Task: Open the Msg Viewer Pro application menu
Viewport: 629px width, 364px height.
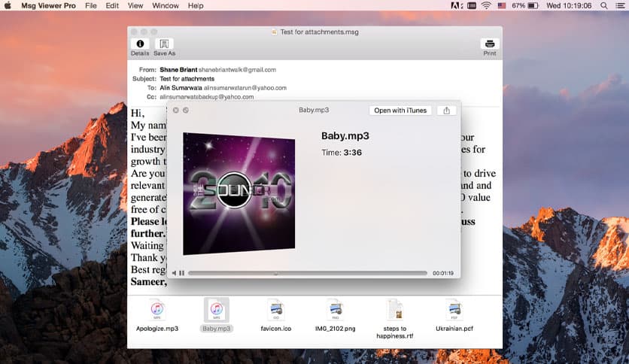Action: (48, 5)
